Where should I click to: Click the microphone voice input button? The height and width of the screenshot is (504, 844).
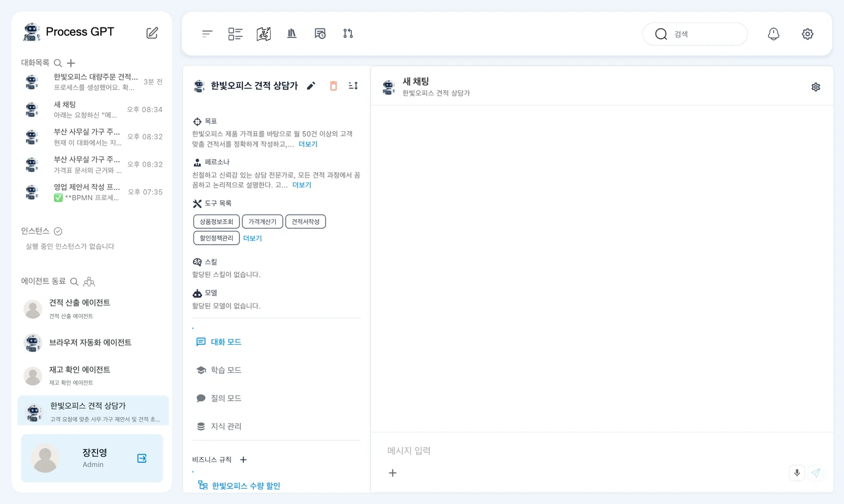797,473
